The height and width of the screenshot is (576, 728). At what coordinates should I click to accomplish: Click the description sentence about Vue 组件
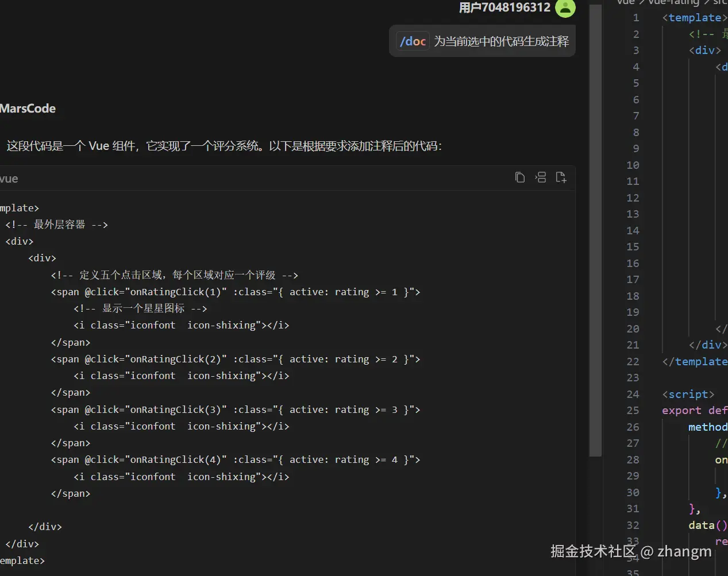click(x=224, y=146)
